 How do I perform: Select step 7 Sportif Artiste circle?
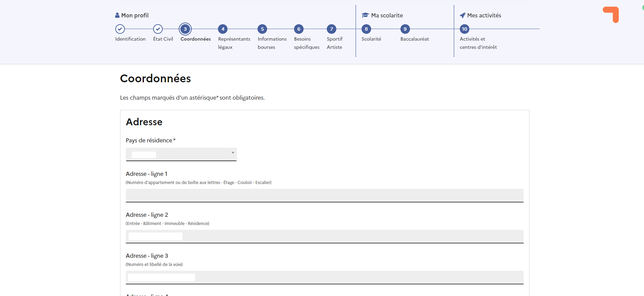[332, 29]
